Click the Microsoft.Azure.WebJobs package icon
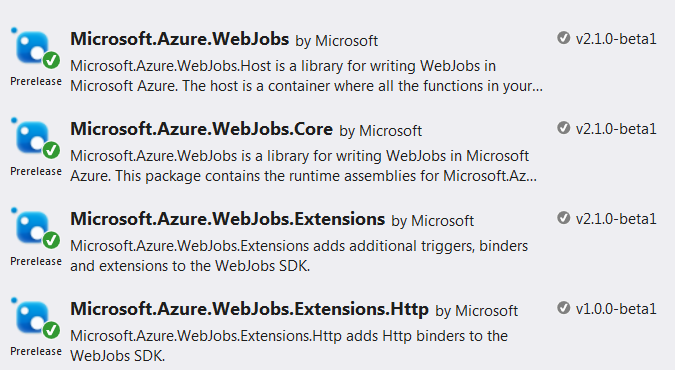This screenshot has height=370, width=675. [35, 49]
